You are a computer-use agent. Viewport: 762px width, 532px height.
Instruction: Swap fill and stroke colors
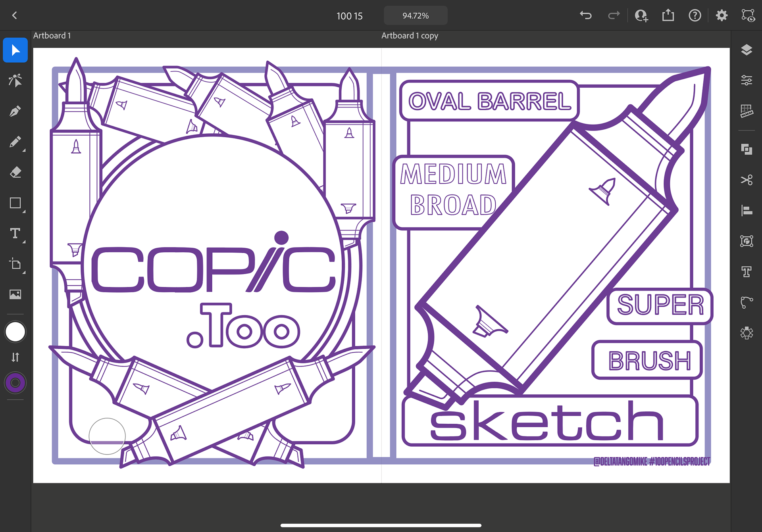pos(15,357)
